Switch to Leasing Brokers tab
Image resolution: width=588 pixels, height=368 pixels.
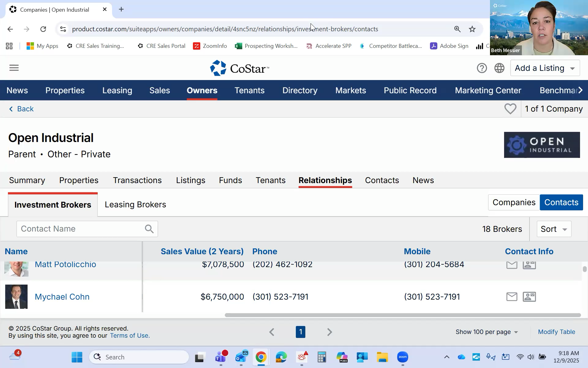click(x=135, y=205)
